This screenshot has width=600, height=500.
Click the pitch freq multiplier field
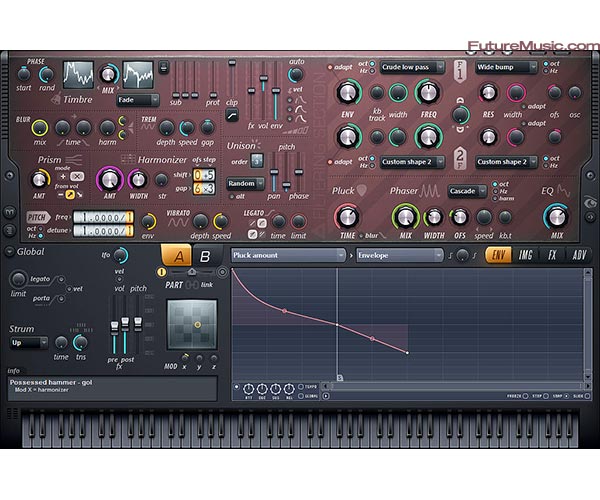[x=103, y=218]
